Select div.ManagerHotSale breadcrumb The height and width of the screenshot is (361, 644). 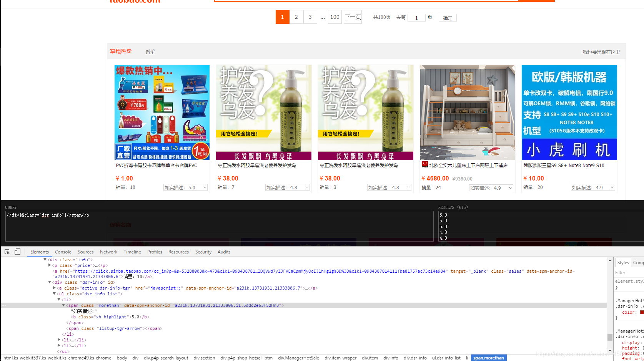pyautogui.click(x=298, y=358)
